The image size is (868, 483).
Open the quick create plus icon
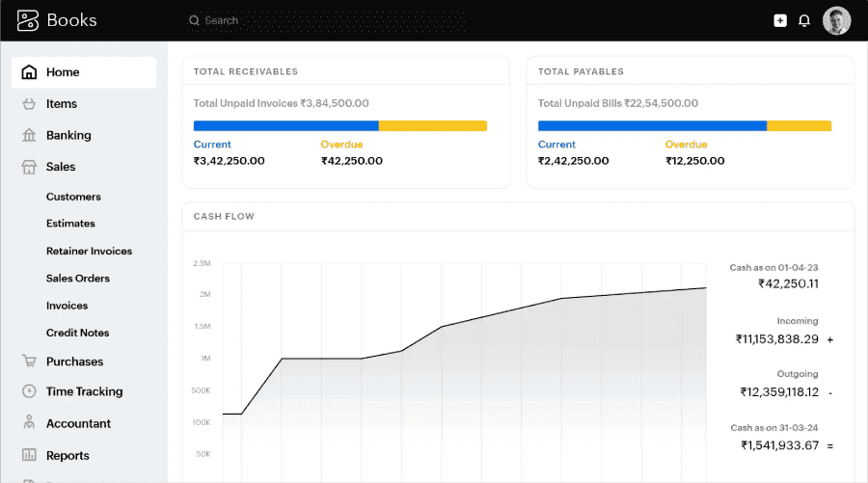coord(780,20)
